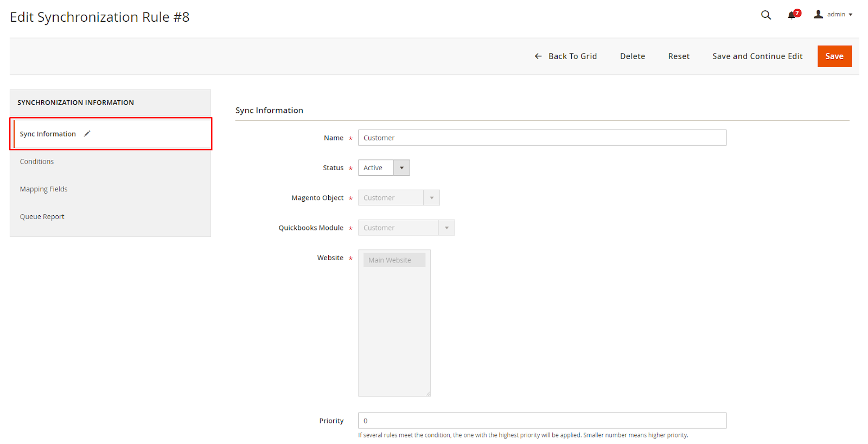Focus the Priority input field
This screenshot has height=444, width=868.
[541, 421]
